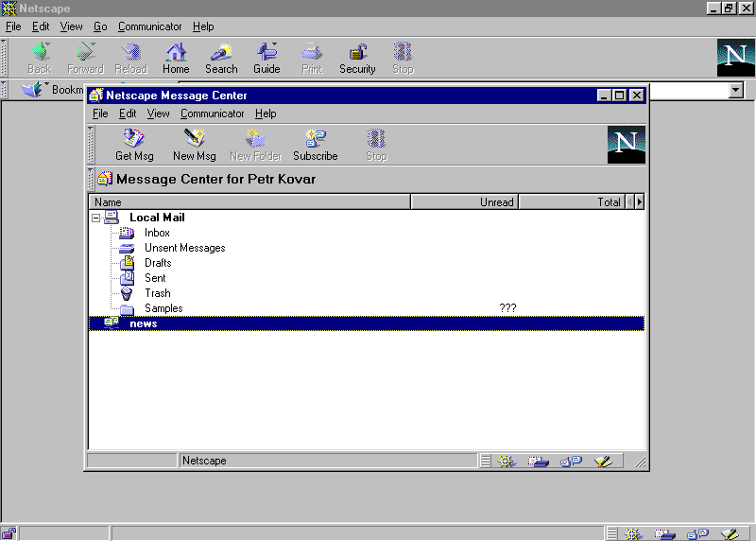Select the Drafts folder

click(x=158, y=263)
